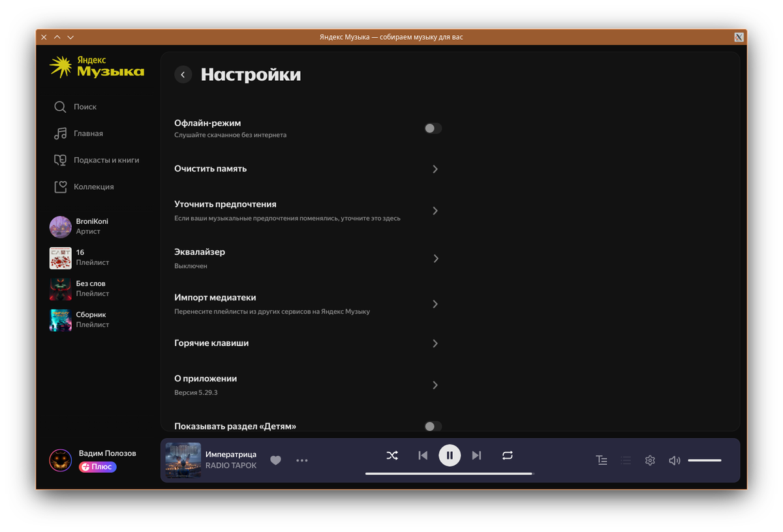Click Вадим Полозов user name
Image resolution: width=783 pixels, height=532 pixels.
(108, 454)
